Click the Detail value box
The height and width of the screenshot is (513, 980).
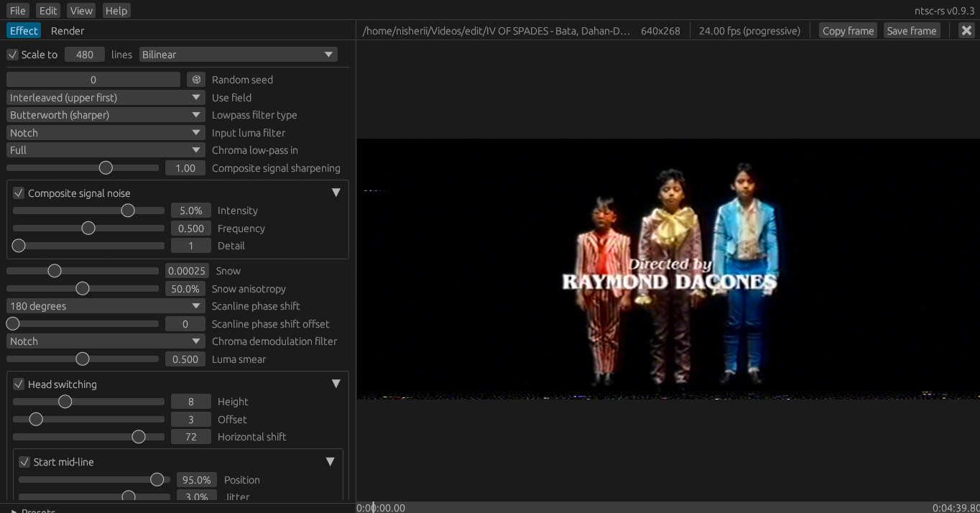pos(191,246)
